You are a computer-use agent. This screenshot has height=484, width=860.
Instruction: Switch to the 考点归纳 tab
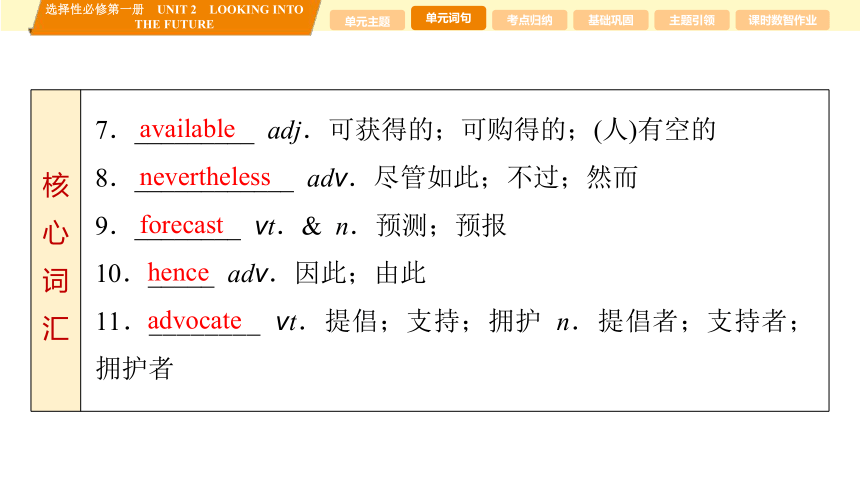[529, 20]
